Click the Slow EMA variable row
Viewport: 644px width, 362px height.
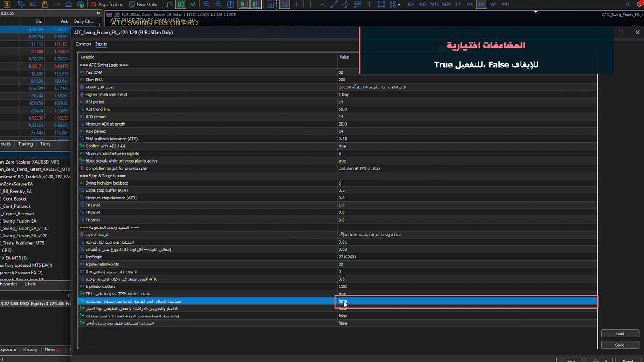[208, 80]
